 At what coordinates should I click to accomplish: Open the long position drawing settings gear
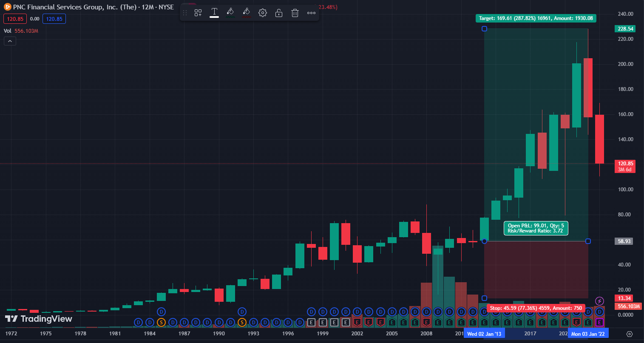263,13
